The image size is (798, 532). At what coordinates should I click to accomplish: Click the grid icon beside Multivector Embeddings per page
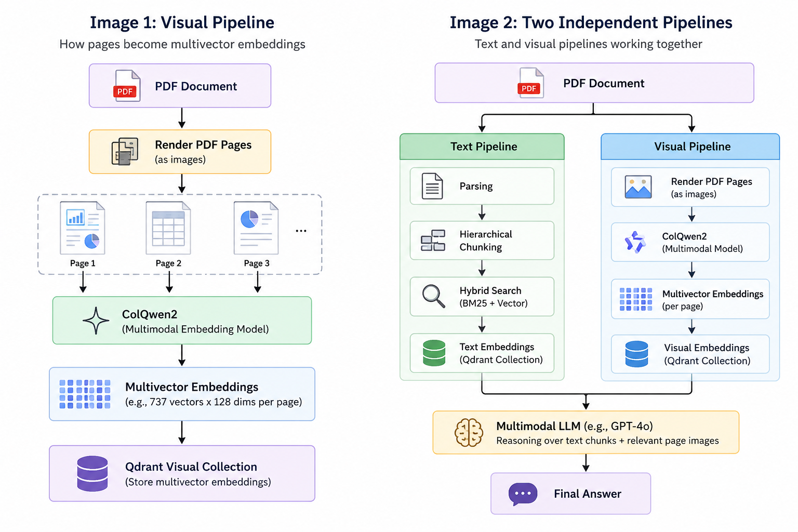(636, 299)
